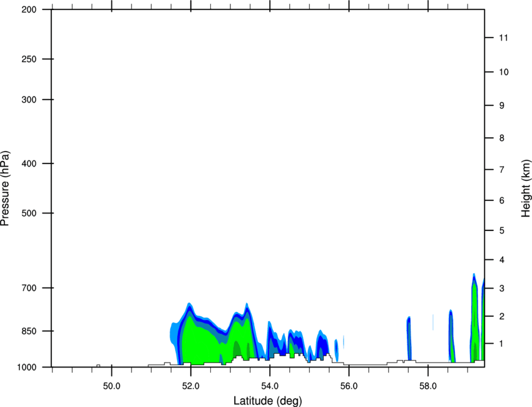Click pressure tick label 300
This screenshot has width=532, height=407.
coord(29,100)
